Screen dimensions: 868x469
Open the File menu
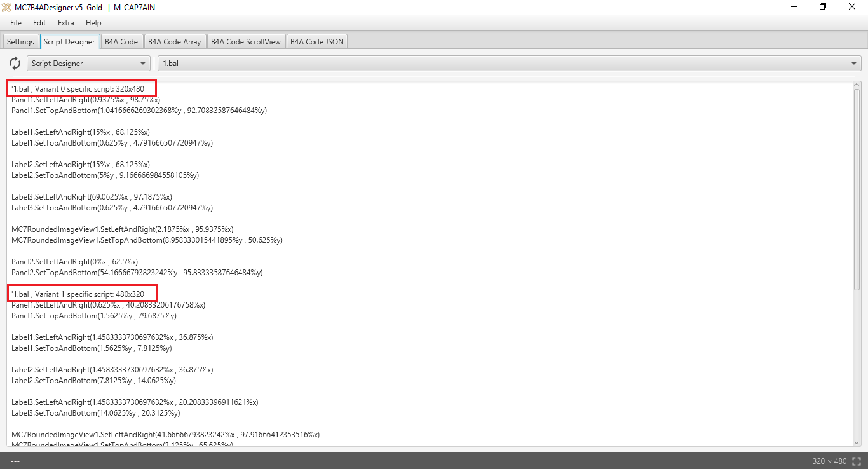pos(16,23)
